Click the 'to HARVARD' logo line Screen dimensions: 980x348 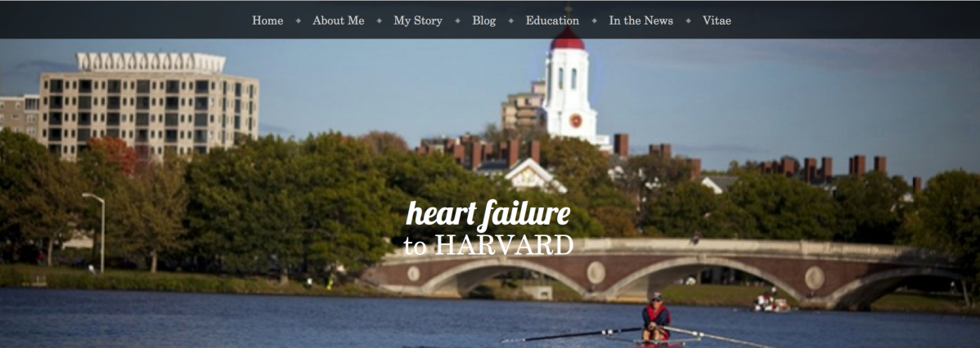[x=488, y=244]
